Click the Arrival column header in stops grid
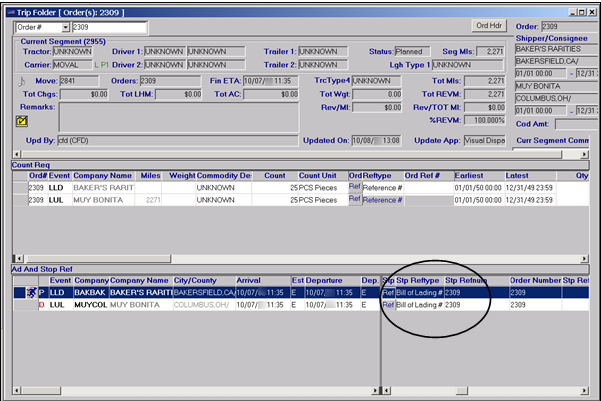Viewport: 601px width, 401px height. pos(251,281)
